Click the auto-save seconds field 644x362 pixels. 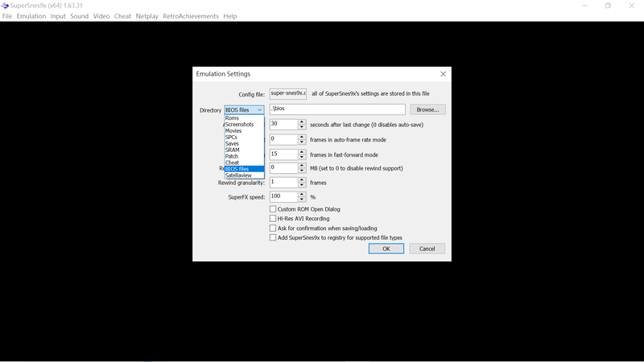283,125
